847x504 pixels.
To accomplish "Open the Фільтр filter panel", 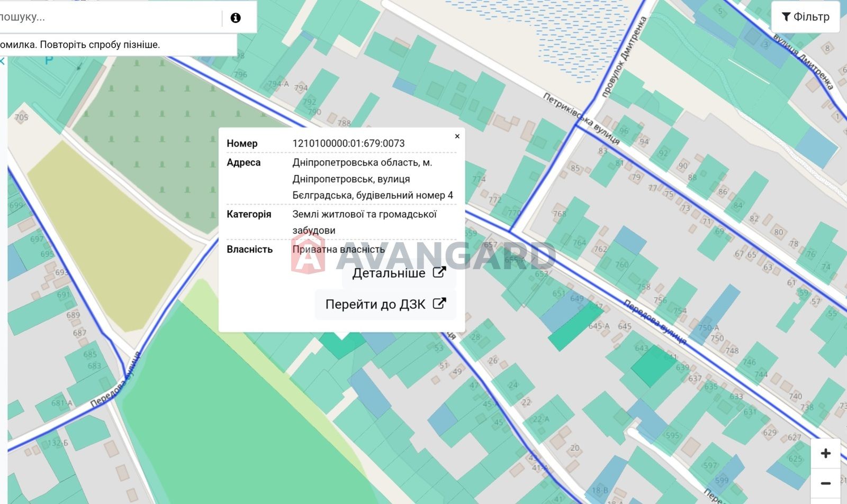I will pos(805,17).
